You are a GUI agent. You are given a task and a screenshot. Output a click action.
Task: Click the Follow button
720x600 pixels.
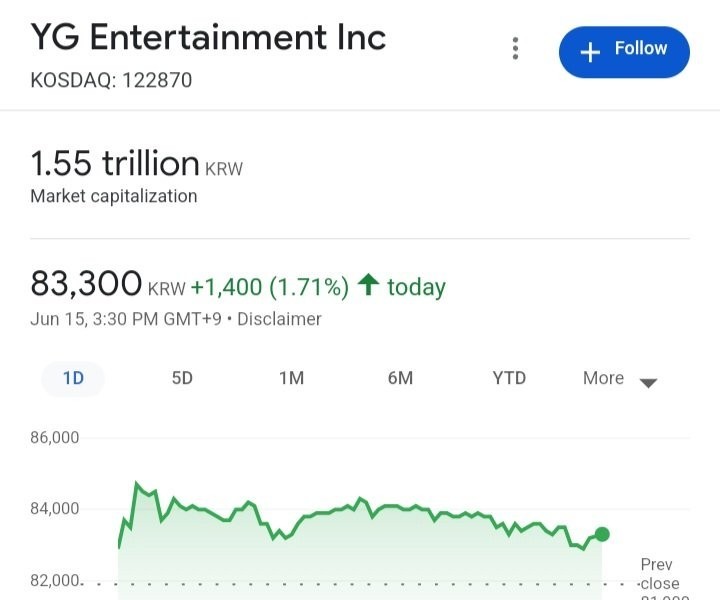click(624, 50)
